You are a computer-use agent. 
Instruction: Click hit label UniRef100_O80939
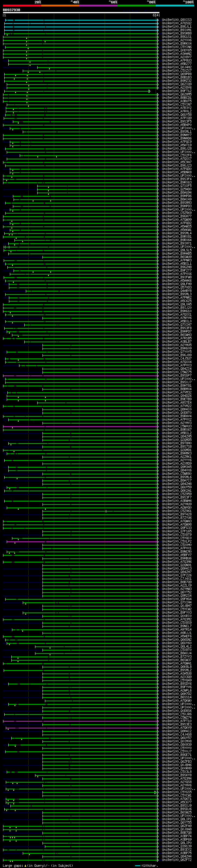(x=176, y=745)
